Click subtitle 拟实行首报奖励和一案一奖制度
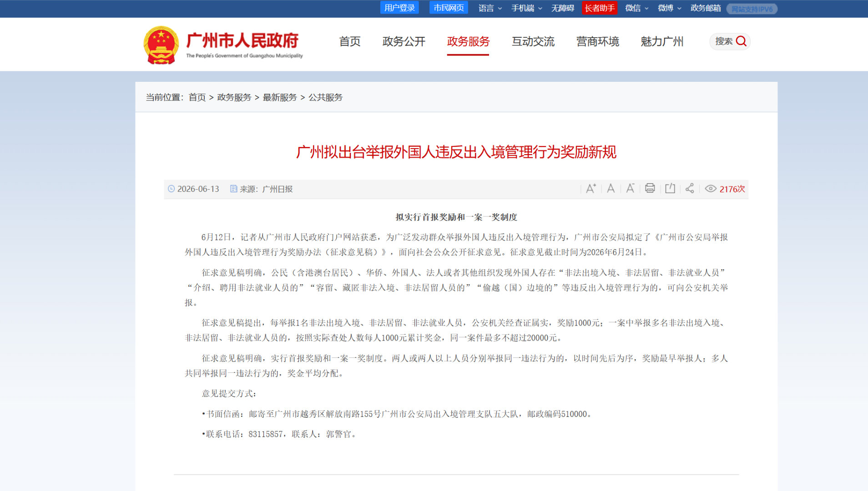 [x=456, y=217]
